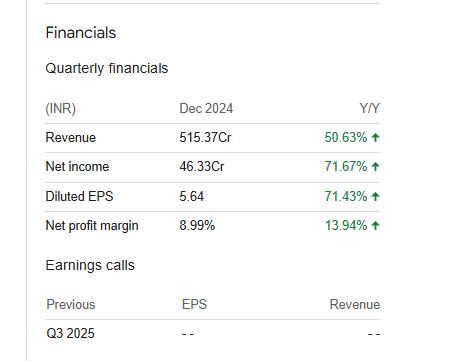This screenshot has height=361, width=451.
Task: Click the EPS dashes for Q3 2025
Action: pyautogui.click(x=188, y=334)
